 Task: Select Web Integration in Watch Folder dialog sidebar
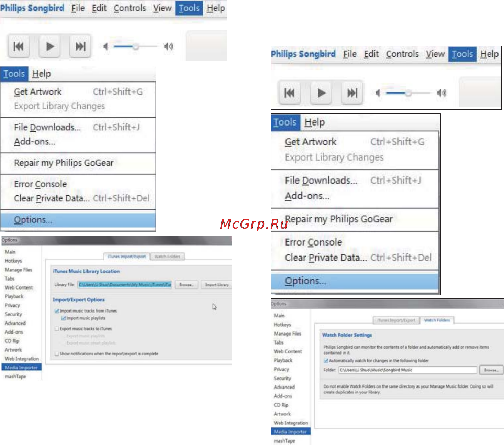[291, 423]
